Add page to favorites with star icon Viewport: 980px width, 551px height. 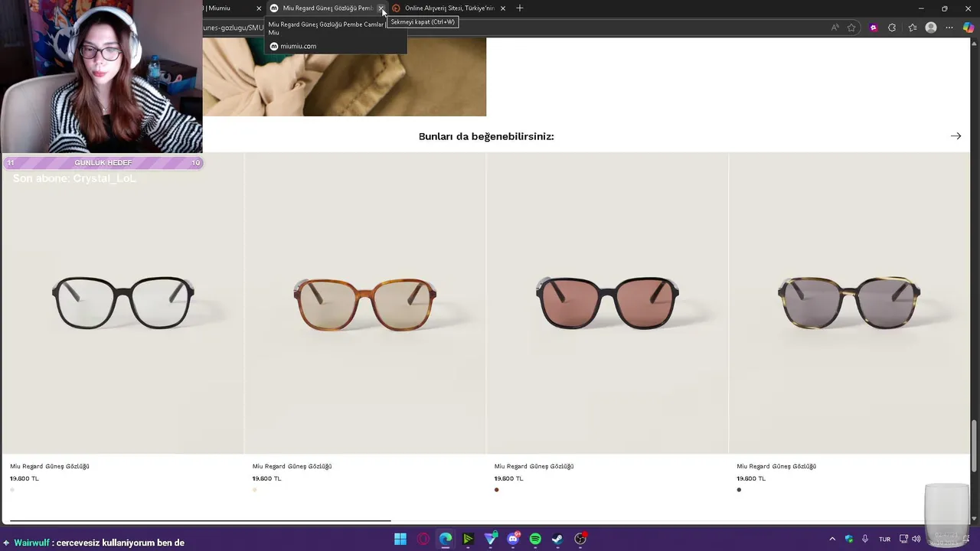point(851,28)
